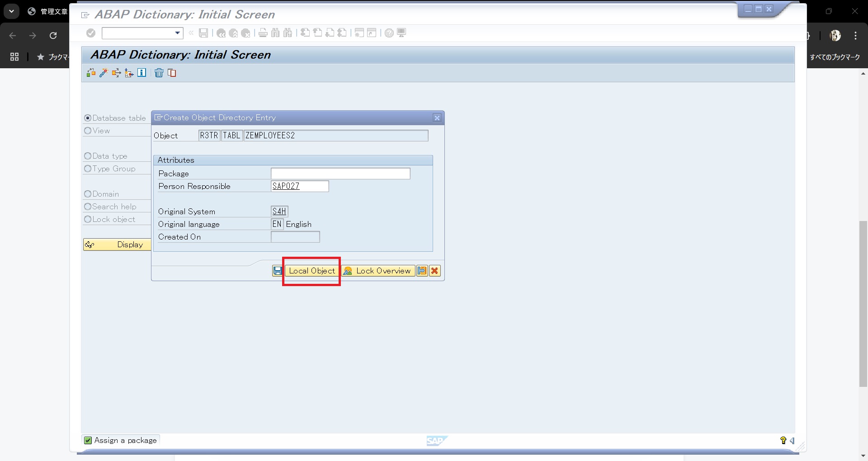Click the Exit (up arrow) icon

[x=233, y=33]
